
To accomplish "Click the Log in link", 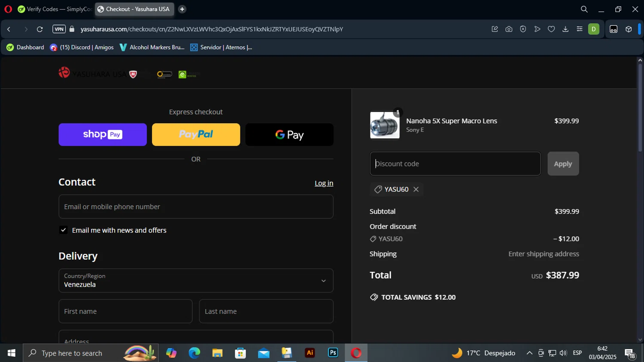I will pos(324,183).
